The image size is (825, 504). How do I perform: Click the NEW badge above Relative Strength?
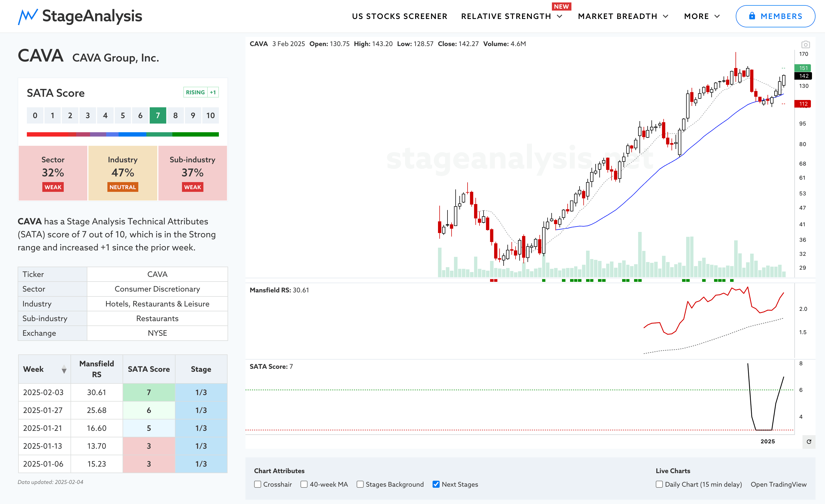[561, 6]
